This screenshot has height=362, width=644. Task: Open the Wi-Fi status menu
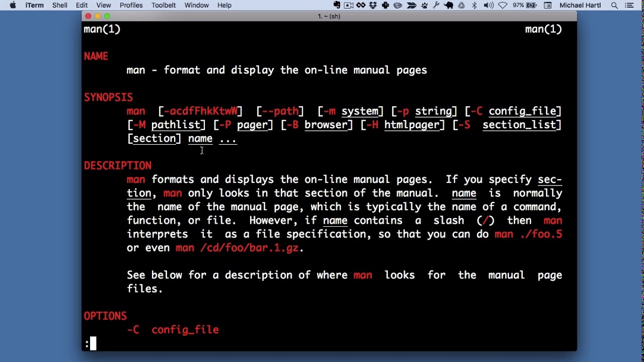click(x=503, y=5)
